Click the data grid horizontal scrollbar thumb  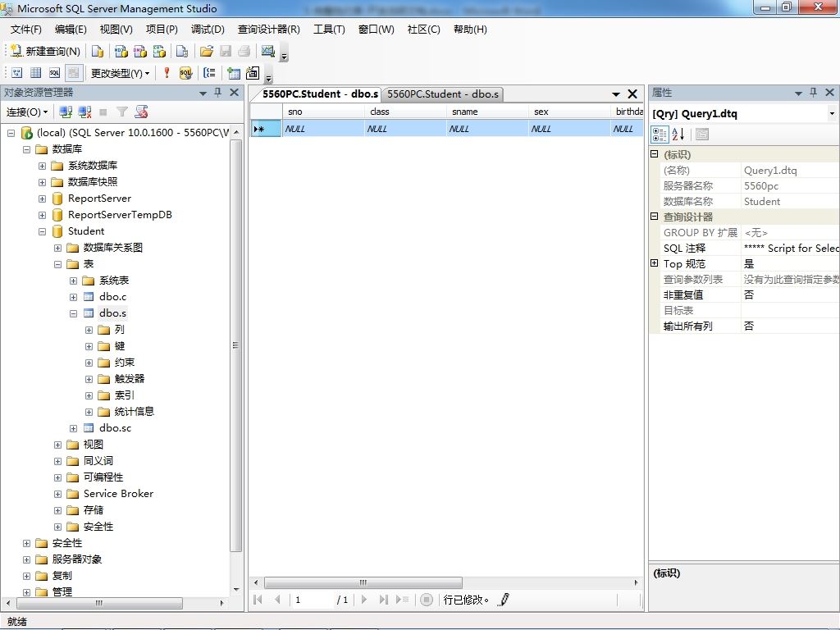363,582
